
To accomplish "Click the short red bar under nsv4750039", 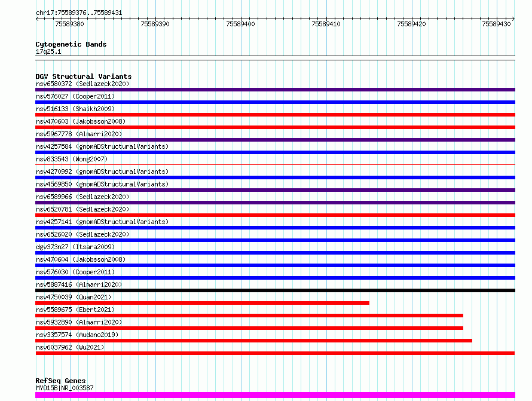I will pos(202,303).
